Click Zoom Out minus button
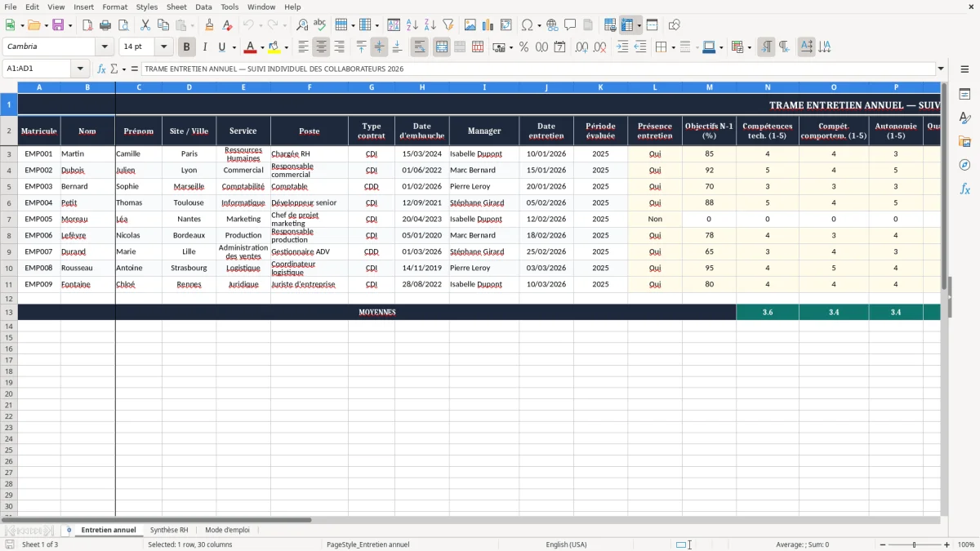 [x=882, y=544]
